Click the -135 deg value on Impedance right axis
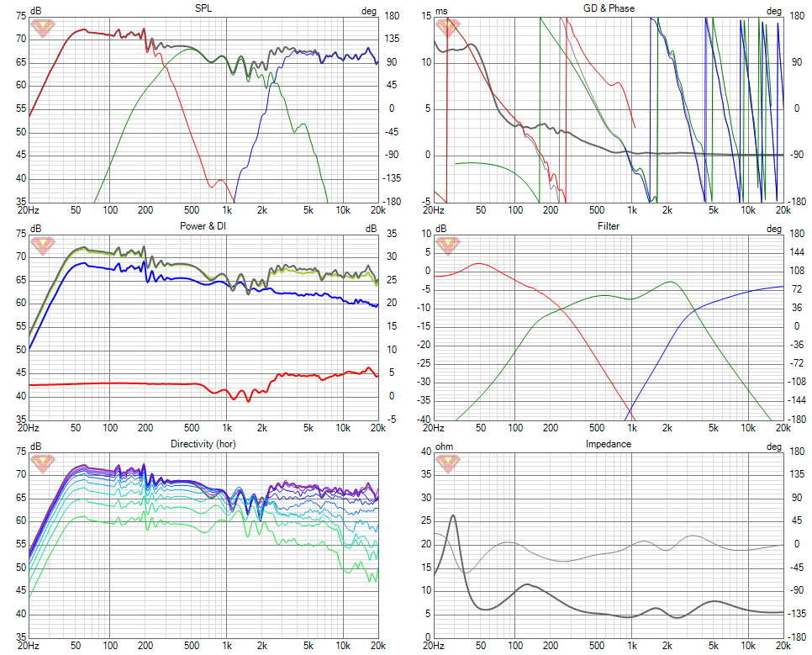The width and height of the screenshot is (812, 655). point(797,614)
